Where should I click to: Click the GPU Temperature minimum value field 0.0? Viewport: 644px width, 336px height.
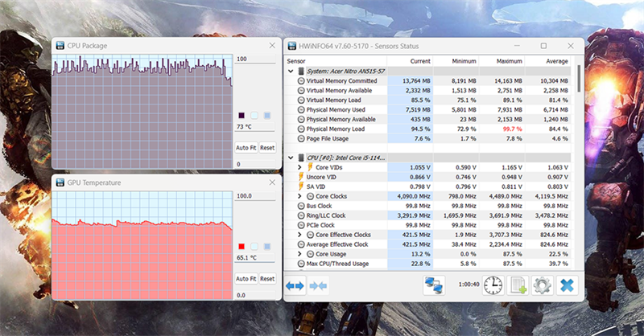pyautogui.click(x=254, y=295)
